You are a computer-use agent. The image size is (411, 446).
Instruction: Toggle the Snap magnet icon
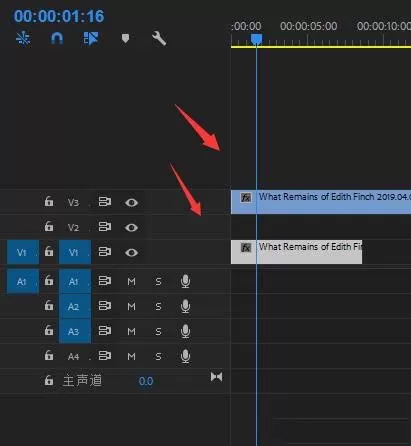(57, 38)
